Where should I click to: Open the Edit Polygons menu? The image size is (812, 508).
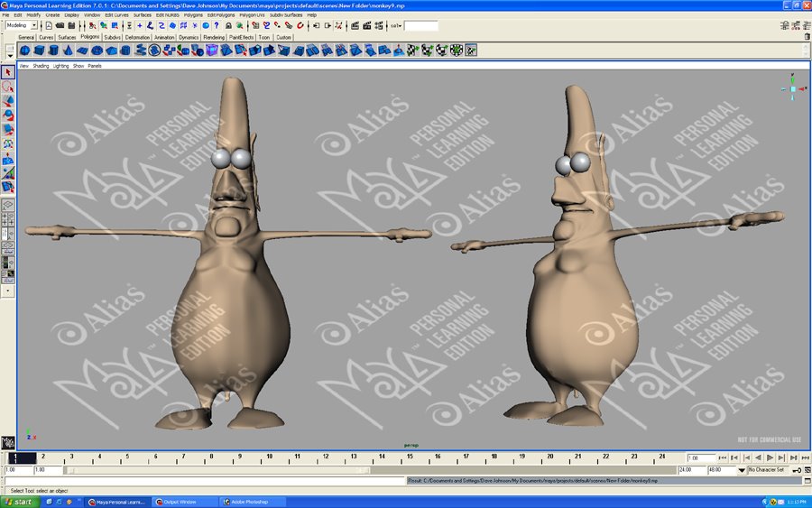click(221, 15)
